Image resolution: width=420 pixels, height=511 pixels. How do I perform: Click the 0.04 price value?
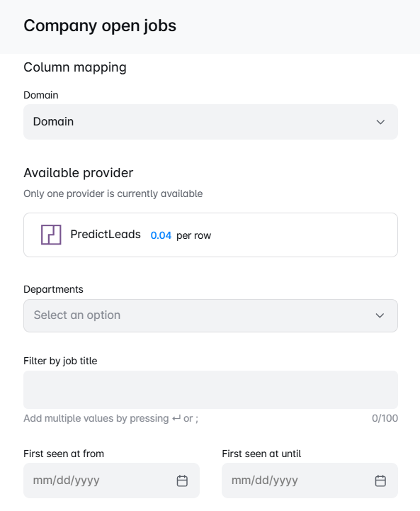point(161,235)
